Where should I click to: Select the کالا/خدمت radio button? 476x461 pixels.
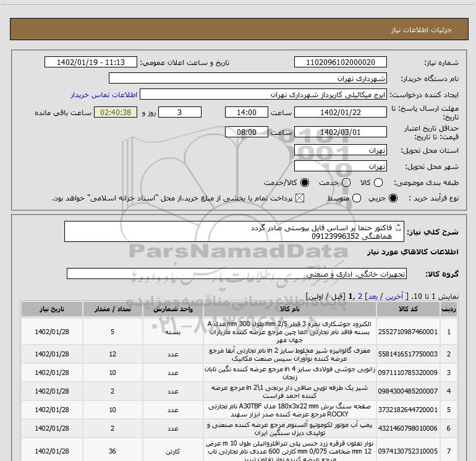click(305, 183)
